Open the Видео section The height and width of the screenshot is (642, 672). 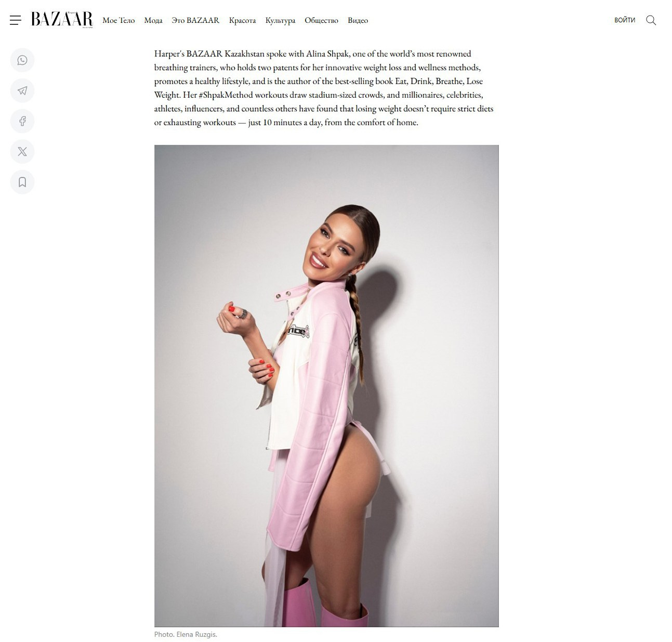tap(358, 20)
